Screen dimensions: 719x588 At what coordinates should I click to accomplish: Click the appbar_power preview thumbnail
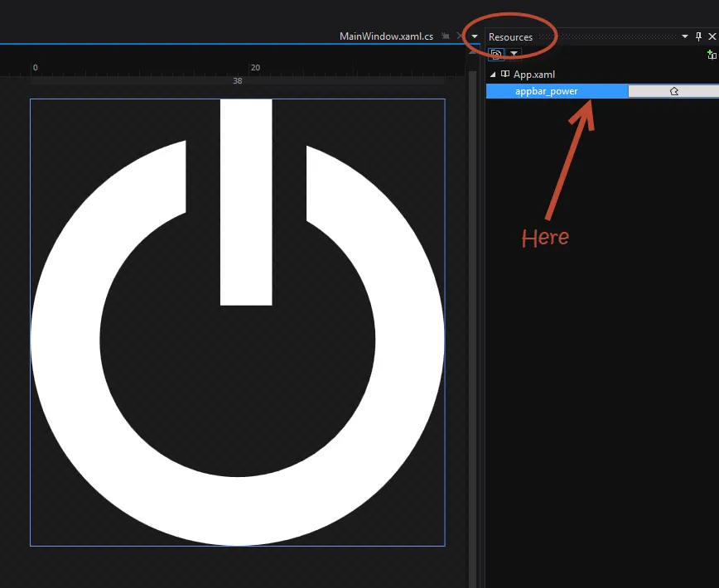click(x=673, y=91)
